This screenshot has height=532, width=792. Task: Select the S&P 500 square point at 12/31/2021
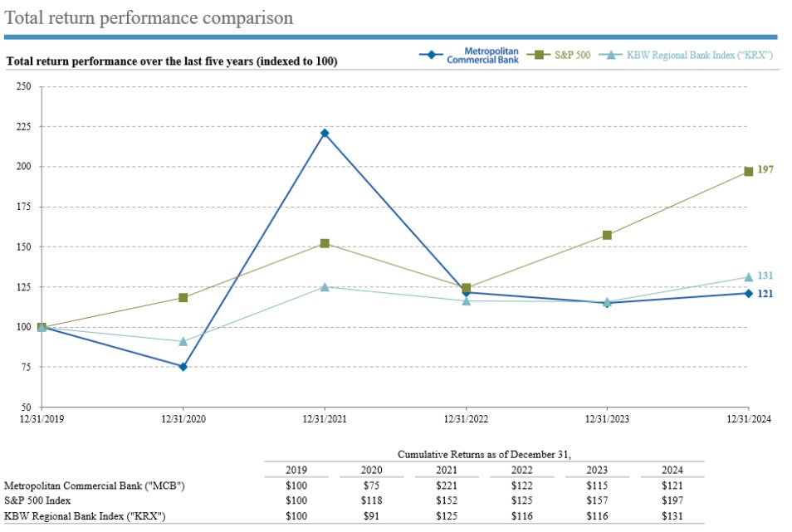tap(325, 243)
